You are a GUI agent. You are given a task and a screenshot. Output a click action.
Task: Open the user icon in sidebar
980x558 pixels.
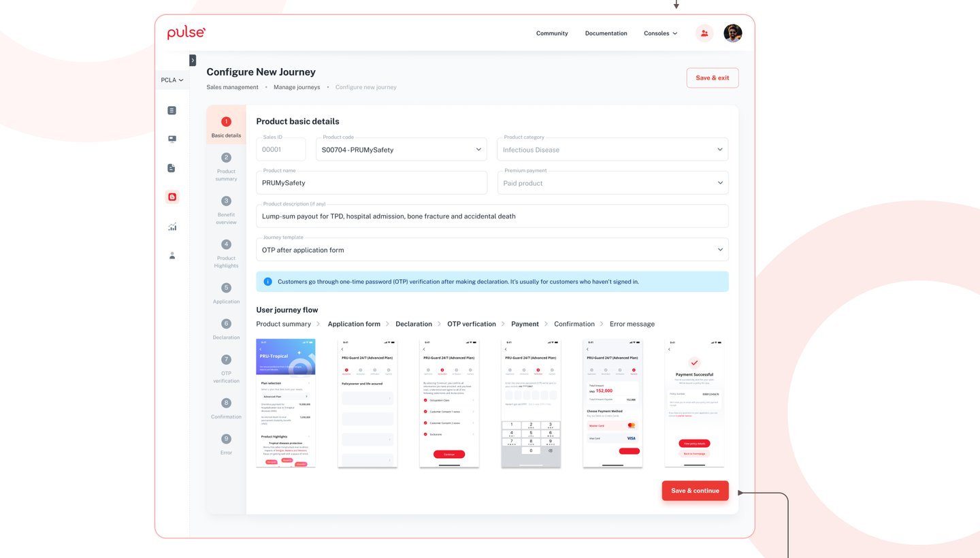click(x=172, y=255)
